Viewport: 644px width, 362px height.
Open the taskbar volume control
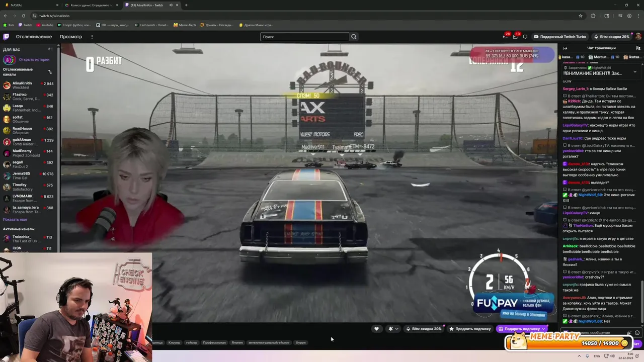[612, 356]
